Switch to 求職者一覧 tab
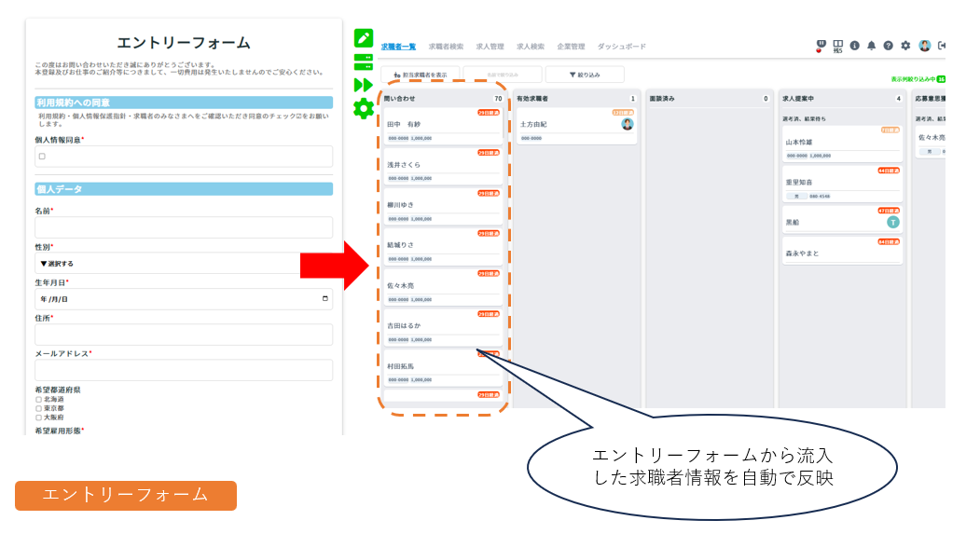 point(398,47)
